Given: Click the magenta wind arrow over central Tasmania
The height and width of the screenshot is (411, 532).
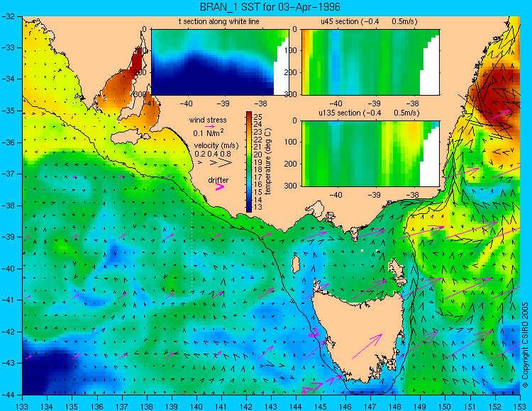Looking at the screenshot, I should click(367, 347).
